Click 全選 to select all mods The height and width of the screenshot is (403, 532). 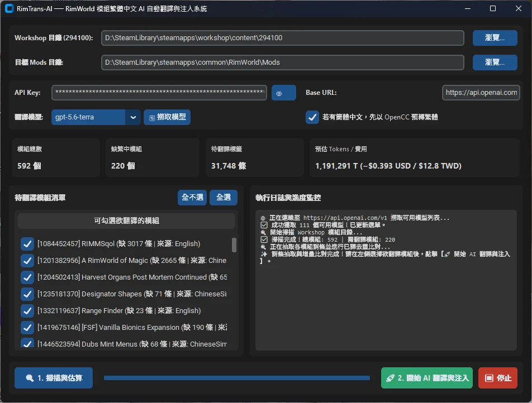pos(224,197)
